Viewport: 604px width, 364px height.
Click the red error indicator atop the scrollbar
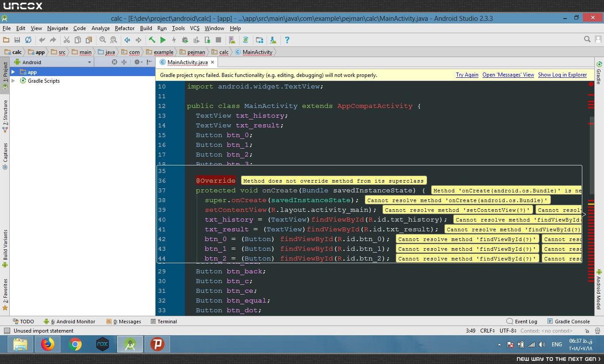pyautogui.click(x=591, y=84)
